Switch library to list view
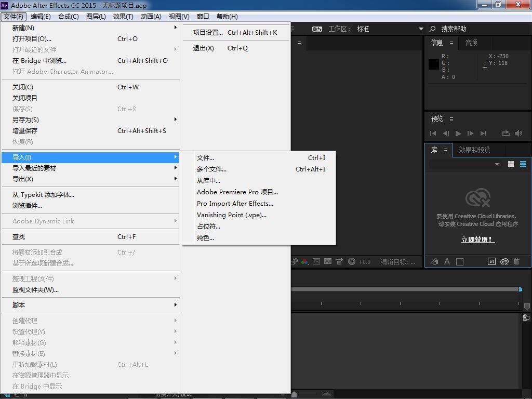 coord(523,164)
